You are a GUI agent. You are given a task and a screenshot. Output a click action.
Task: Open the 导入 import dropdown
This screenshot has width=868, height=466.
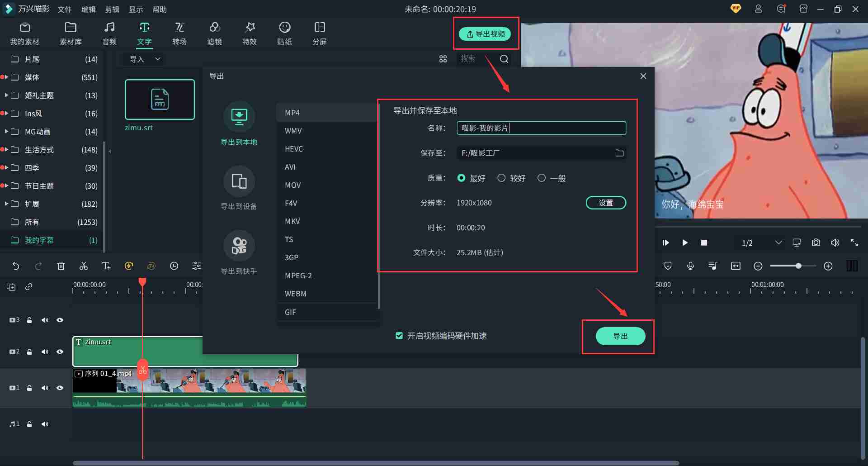click(x=145, y=59)
